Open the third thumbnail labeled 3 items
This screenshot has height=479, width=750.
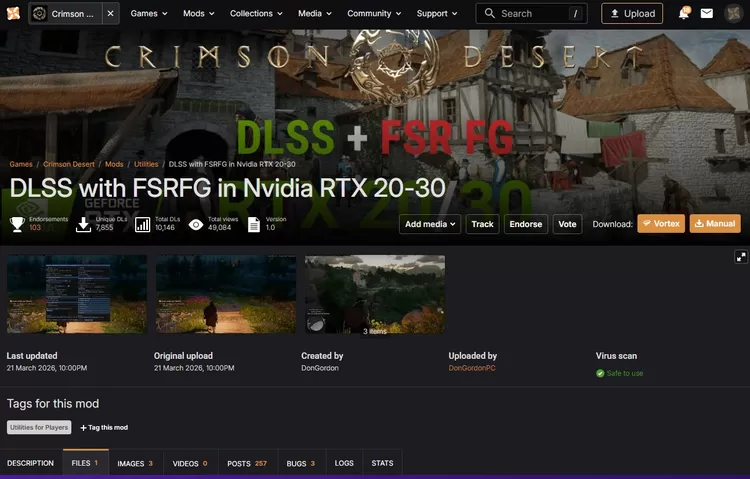click(375, 294)
